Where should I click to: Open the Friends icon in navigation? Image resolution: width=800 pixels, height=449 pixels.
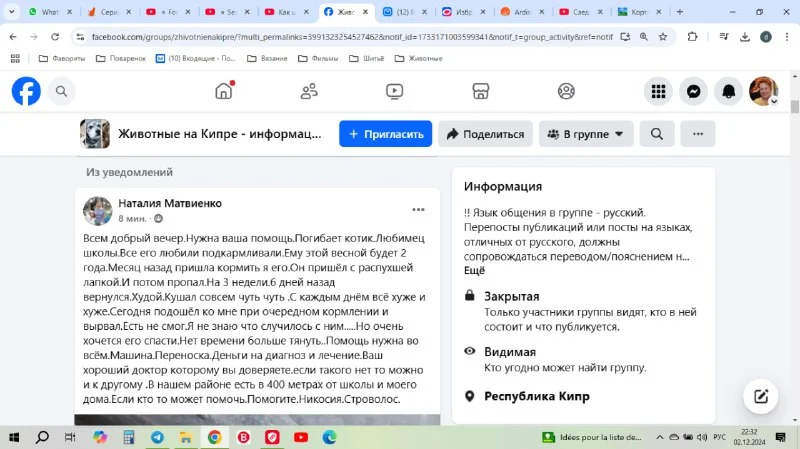click(309, 91)
